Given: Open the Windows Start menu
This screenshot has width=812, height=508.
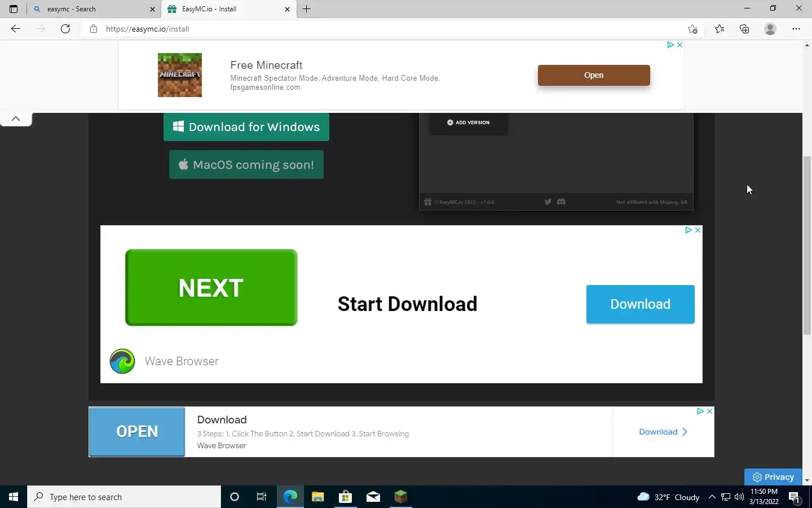Looking at the screenshot, I should click(x=14, y=497).
